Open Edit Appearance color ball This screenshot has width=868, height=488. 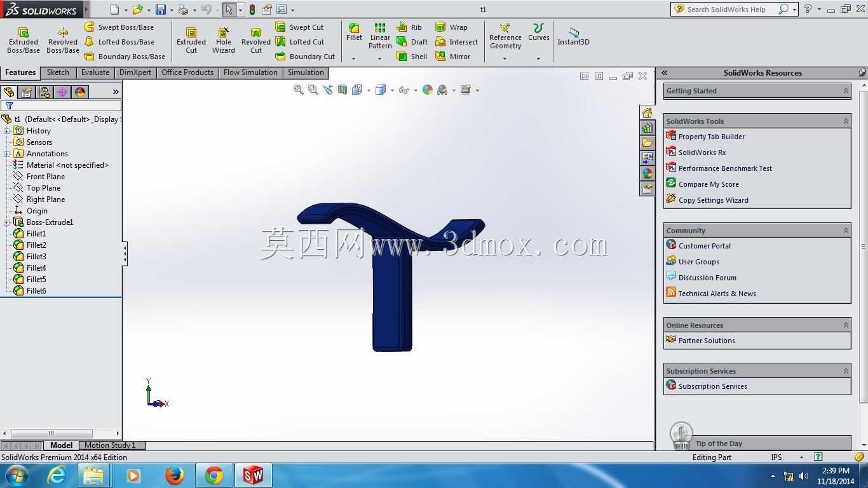[x=428, y=90]
